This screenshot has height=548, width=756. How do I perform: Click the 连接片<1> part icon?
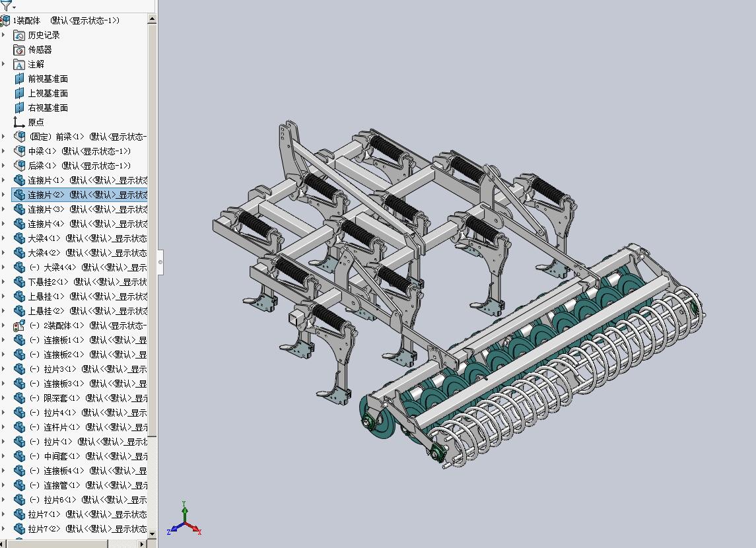(19, 180)
